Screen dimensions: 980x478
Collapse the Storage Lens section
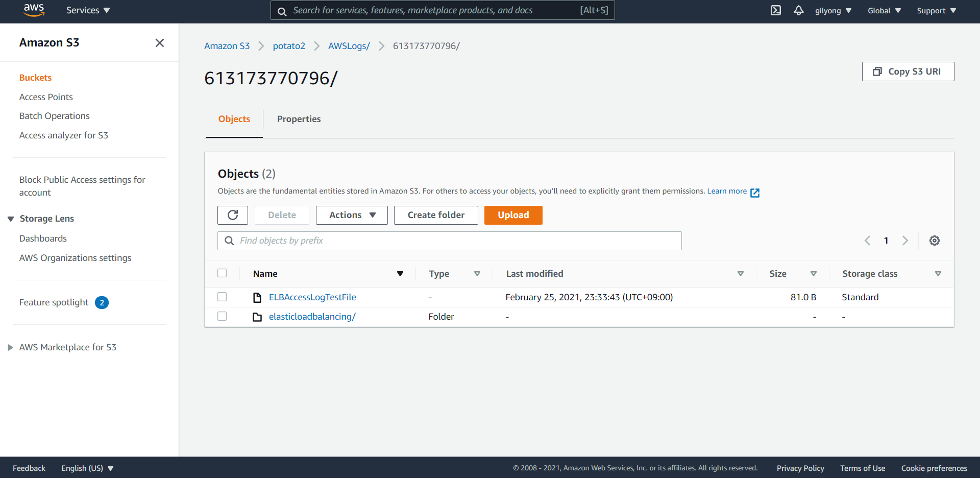(11, 219)
